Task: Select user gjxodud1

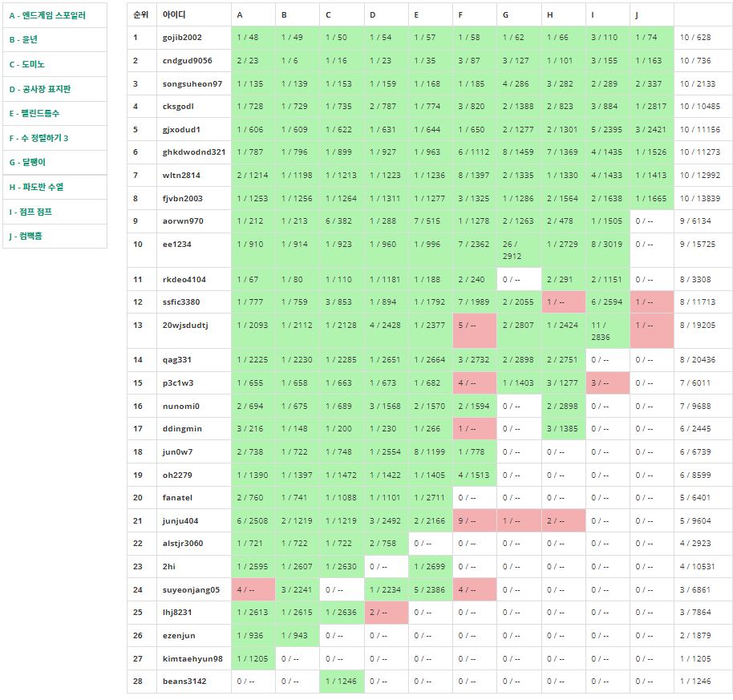Action: pyautogui.click(x=181, y=130)
